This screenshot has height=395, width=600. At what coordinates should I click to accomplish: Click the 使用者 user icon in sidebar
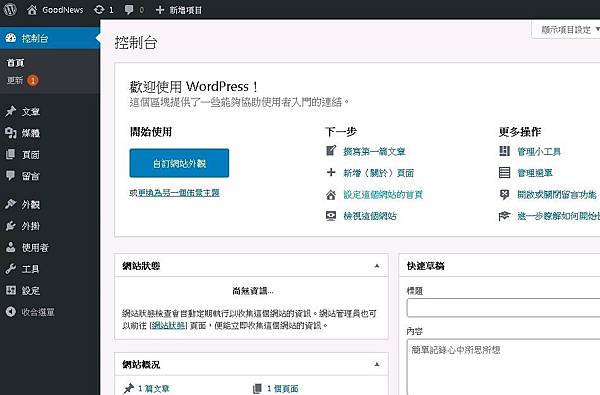point(11,247)
